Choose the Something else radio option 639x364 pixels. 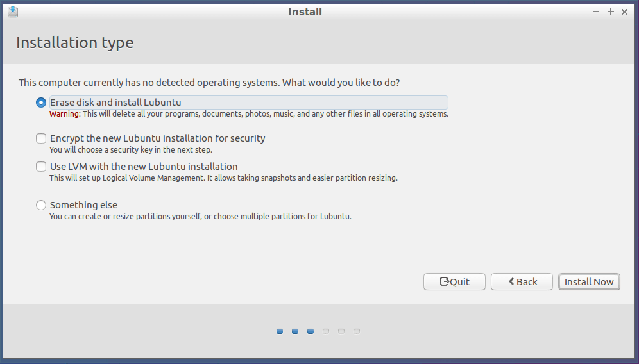pyautogui.click(x=41, y=205)
